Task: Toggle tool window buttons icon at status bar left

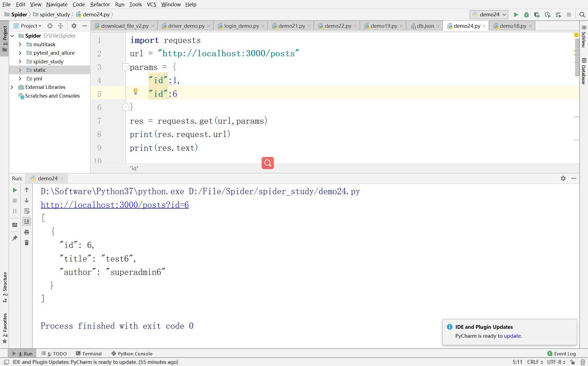Action: pos(7,362)
